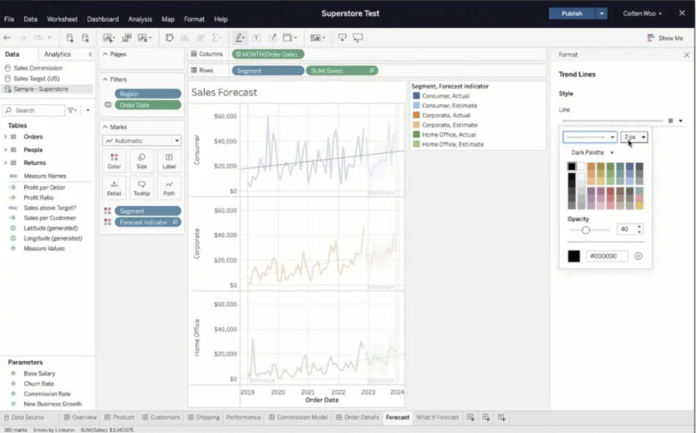Image resolution: width=696 pixels, height=433 pixels.
Task: Click the Detail mark button
Action: [x=114, y=187]
